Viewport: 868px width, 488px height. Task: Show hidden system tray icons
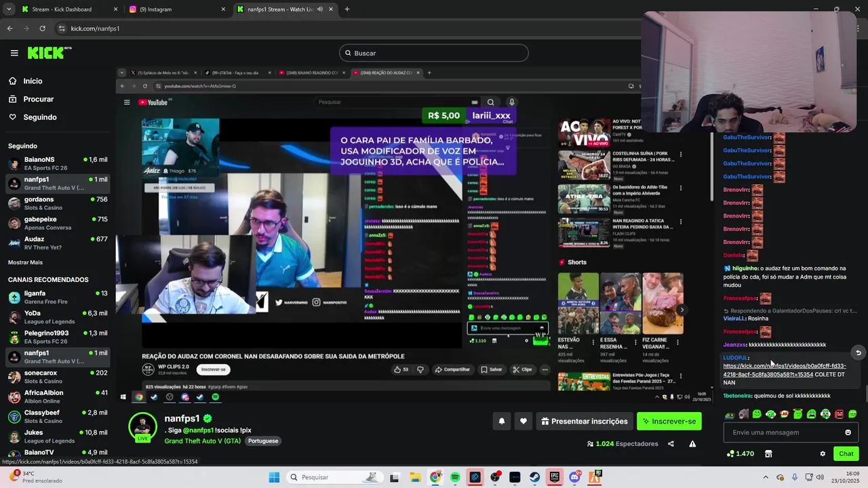point(766,477)
